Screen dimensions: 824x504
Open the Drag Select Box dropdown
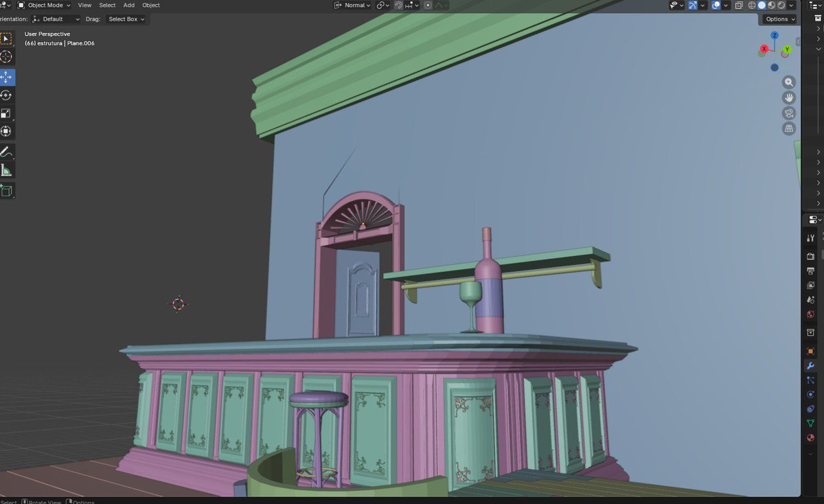pyautogui.click(x=126, y=19)
